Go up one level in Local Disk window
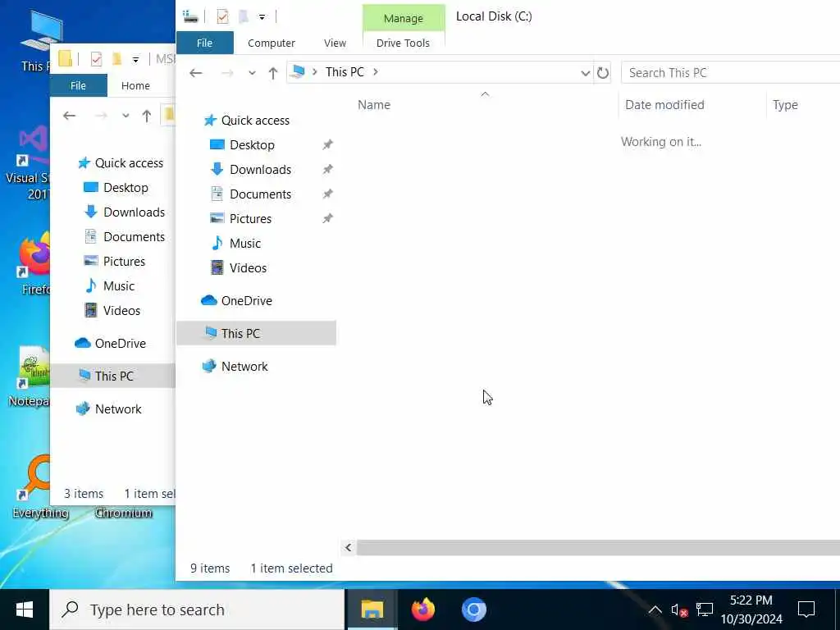This screenshot has height=630, width=840. (273, 73)
